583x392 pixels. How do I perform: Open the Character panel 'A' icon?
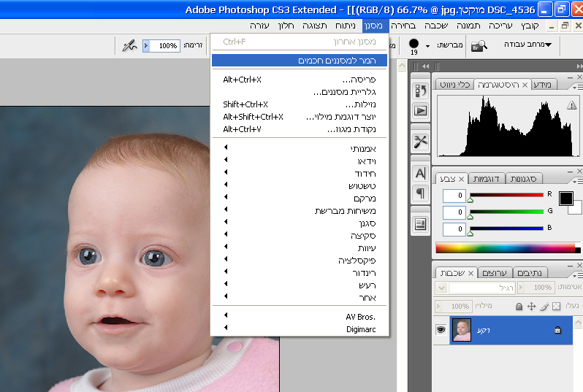[x=420, y=173]
